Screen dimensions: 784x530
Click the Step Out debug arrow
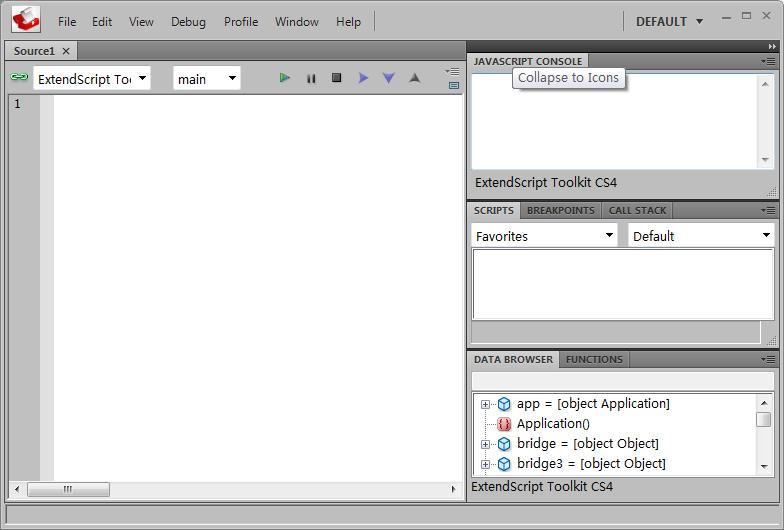tap(415, 78)
